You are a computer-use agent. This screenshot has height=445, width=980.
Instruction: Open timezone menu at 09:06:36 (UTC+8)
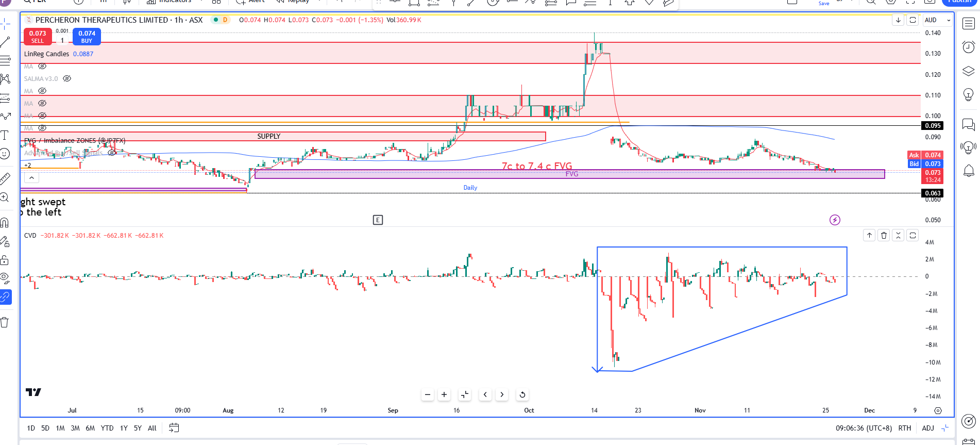point(863,428)
